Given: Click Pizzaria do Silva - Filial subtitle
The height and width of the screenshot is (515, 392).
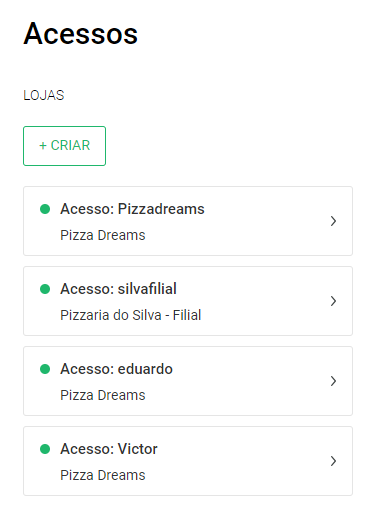Looking at the screenshot, I should pyautogui.click(x=131, y=315).
